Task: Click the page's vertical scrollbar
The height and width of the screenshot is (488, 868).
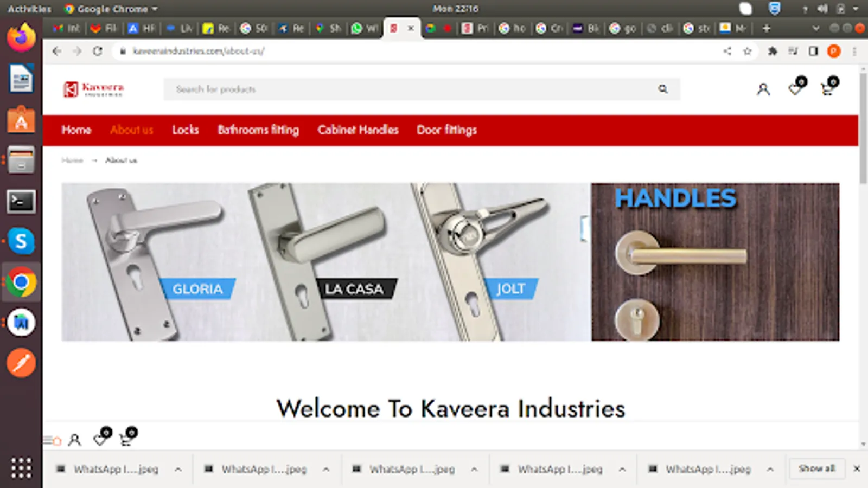Action: coord(863,129)
